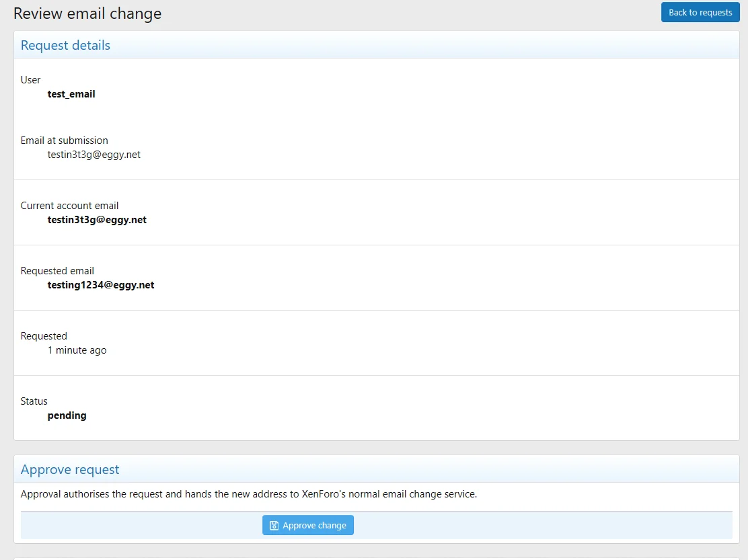Screen dimensions: 748x560
Task: Go back via Back to requests button
Action: point(700,12)
